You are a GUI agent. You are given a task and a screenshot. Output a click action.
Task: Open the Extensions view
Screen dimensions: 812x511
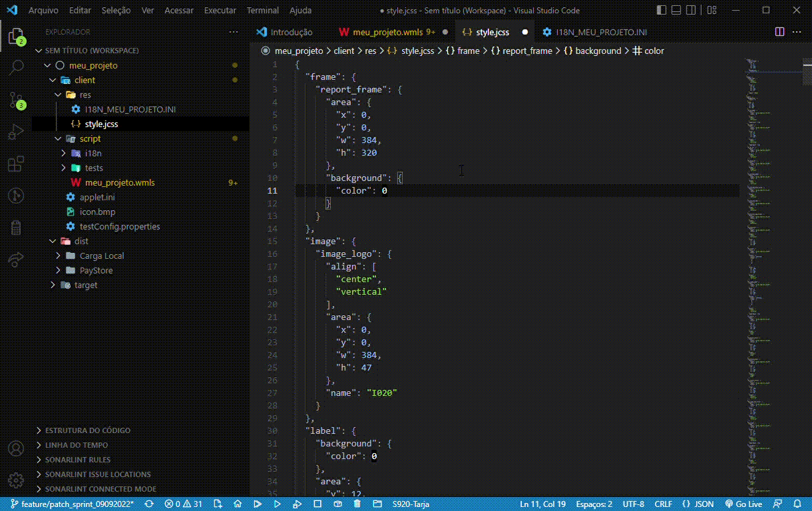(x=16, y=164)
